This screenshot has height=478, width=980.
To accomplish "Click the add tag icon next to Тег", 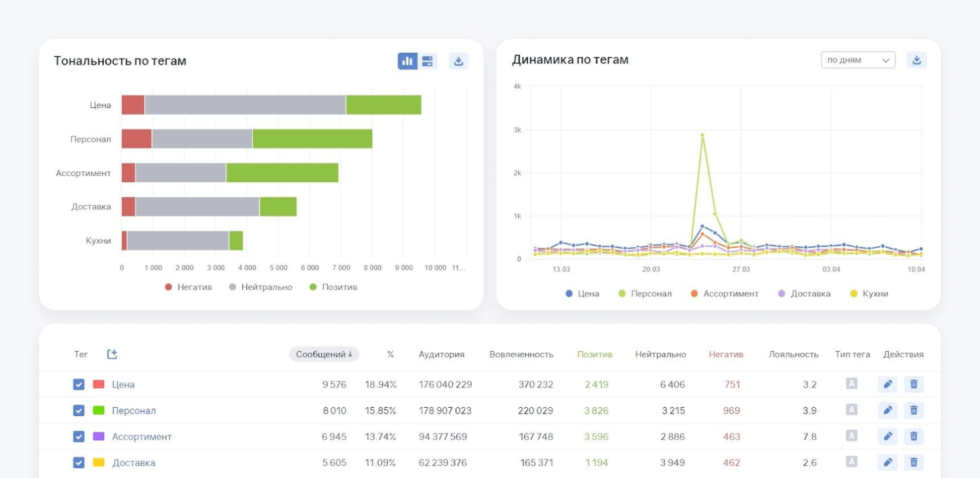I will pyautogui.click(x=112, y=354).
